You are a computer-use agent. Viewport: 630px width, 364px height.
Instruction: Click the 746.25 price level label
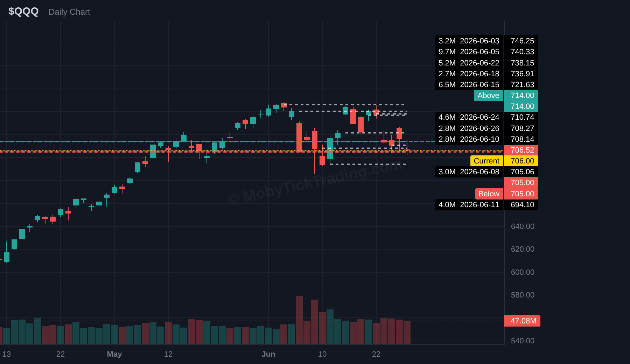[x=522, y=41]
